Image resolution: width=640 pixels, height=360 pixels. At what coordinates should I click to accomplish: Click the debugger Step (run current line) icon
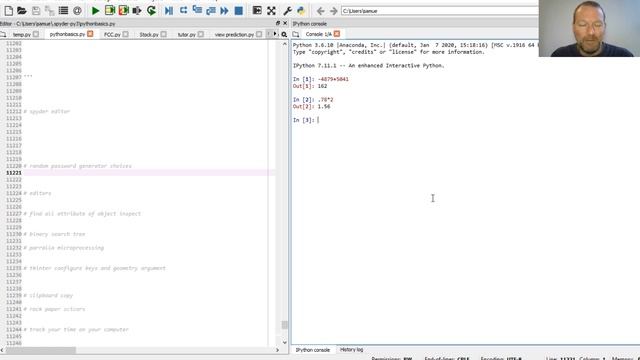183,11
